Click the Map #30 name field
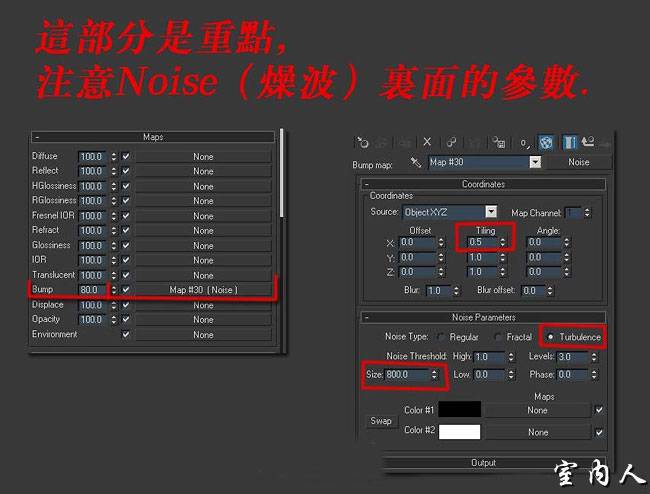 [479, 162]
